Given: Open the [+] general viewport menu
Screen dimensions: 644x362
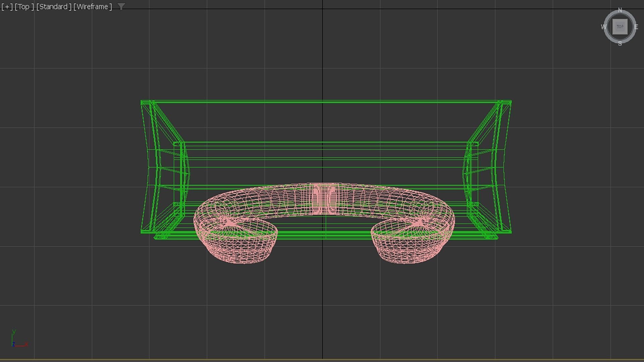Looking at the screenshot, I should coord(7,7).
